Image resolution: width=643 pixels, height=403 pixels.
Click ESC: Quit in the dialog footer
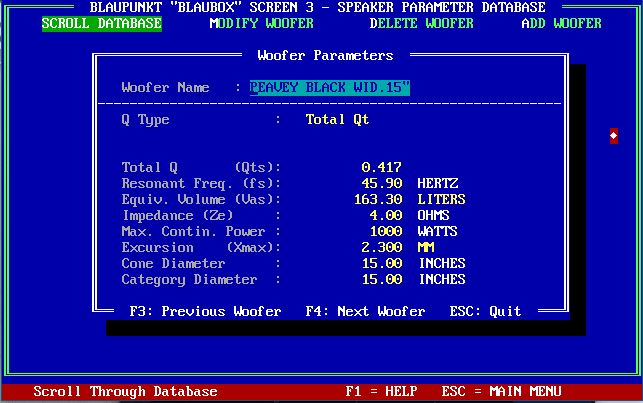click(485, 311)
